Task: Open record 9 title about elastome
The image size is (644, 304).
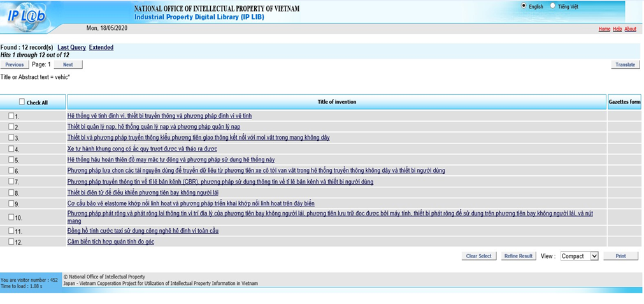Action: [191, 203]
